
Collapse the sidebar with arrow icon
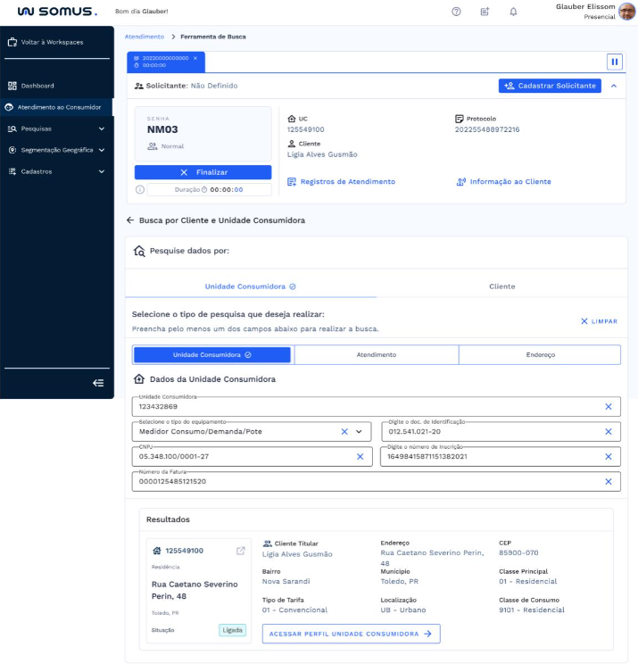click(98, 383)
